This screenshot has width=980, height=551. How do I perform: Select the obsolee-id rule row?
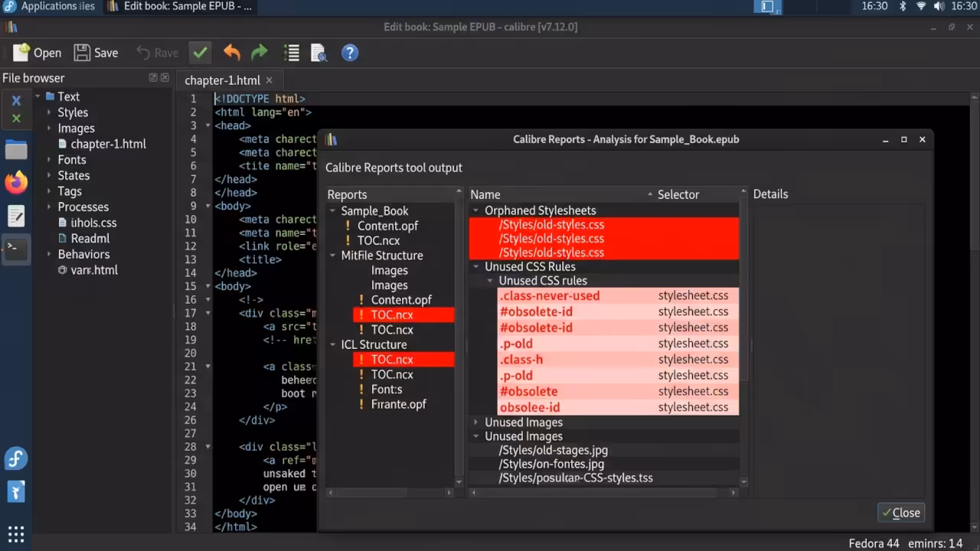point(619,407)
